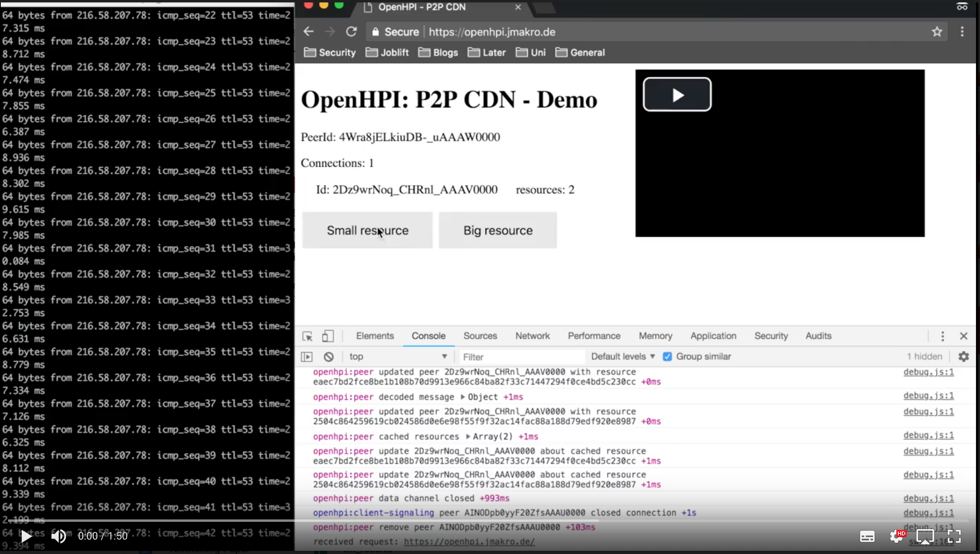Enter fullscreen on the video player
This screenshot has height=554, width=980.
coord(954,536)
